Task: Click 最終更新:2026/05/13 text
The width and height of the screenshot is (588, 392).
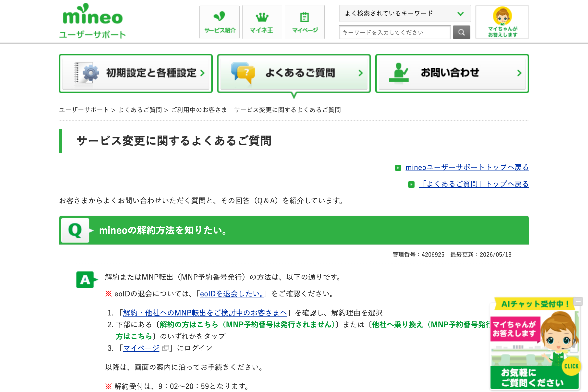Action: pyautogui.click(x=481, y=255)
